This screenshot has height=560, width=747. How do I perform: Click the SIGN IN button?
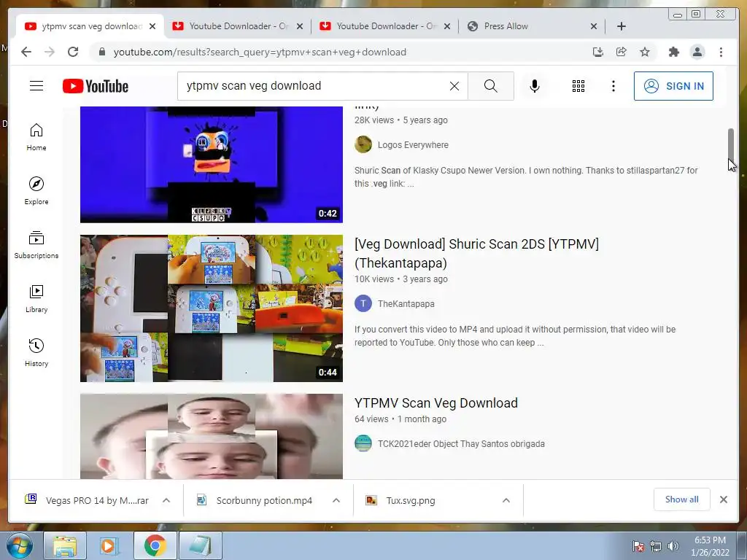click(x=673, y=86)
